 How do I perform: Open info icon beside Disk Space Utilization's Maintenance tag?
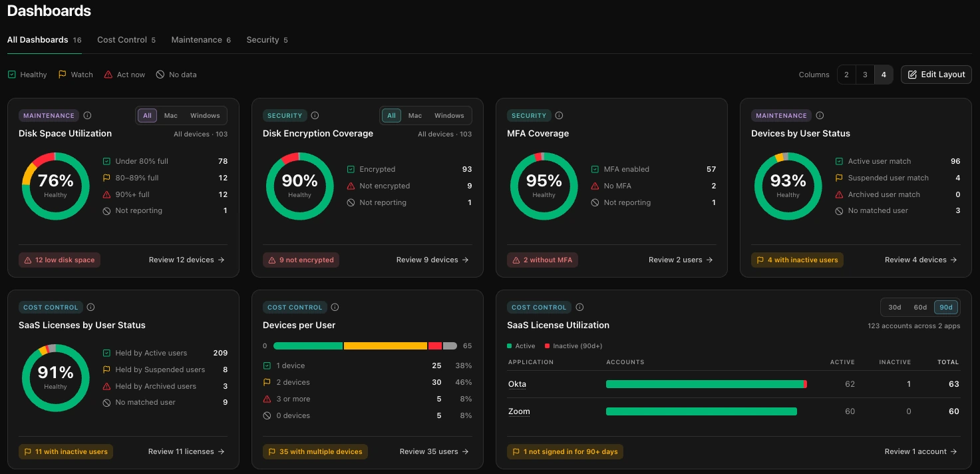pos(87,116)
